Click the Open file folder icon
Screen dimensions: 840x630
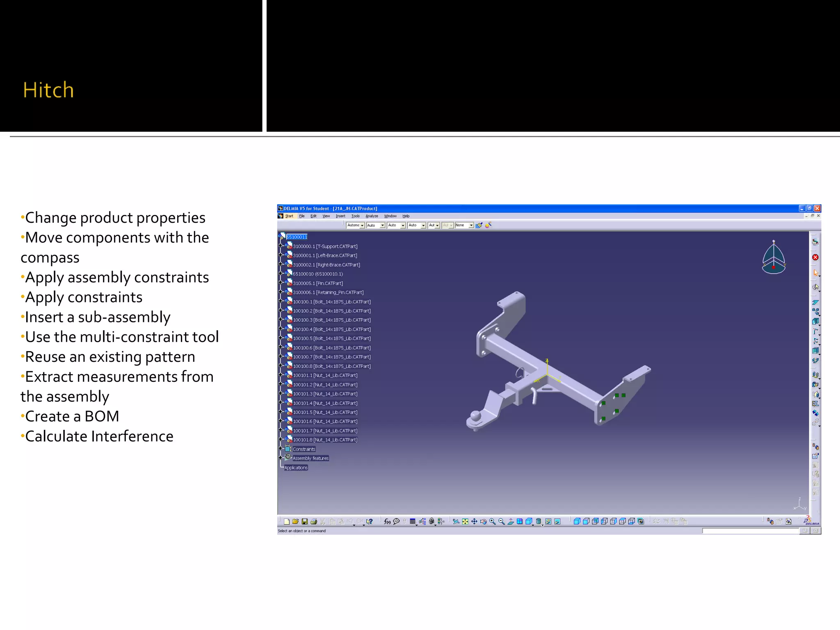point(295,521)
